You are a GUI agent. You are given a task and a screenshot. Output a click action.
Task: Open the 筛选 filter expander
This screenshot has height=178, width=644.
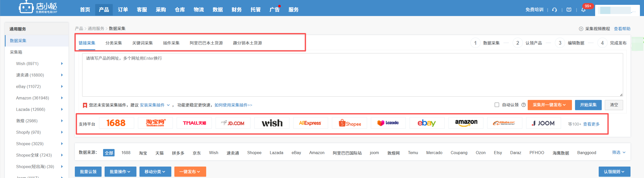[x=619, y=152]
